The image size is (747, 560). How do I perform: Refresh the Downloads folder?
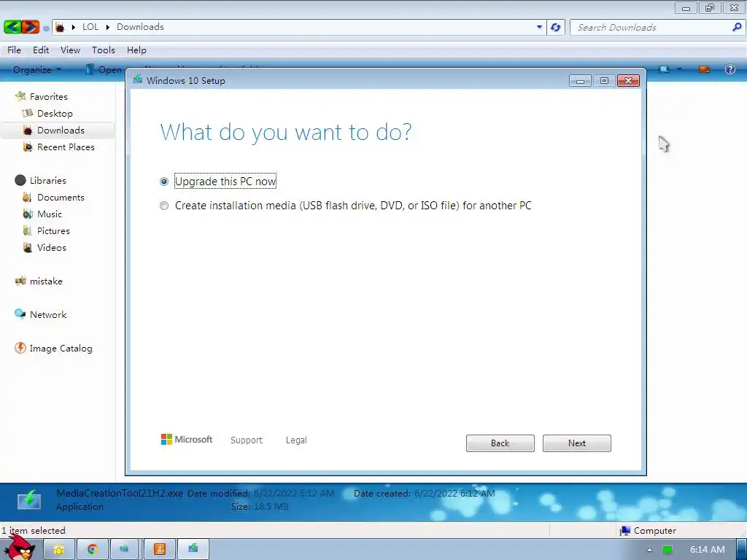click(555, 27)
